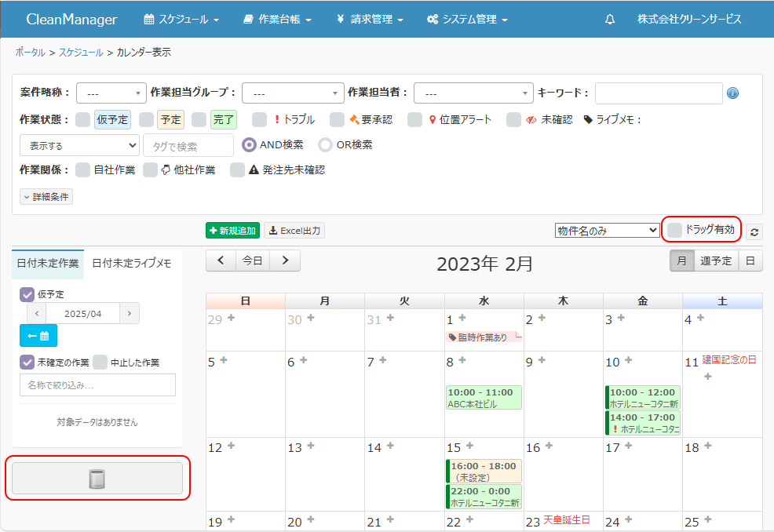Click the 名称で絞り込み filter field
This screenshot has width=774, height=532.
[97, 385]
